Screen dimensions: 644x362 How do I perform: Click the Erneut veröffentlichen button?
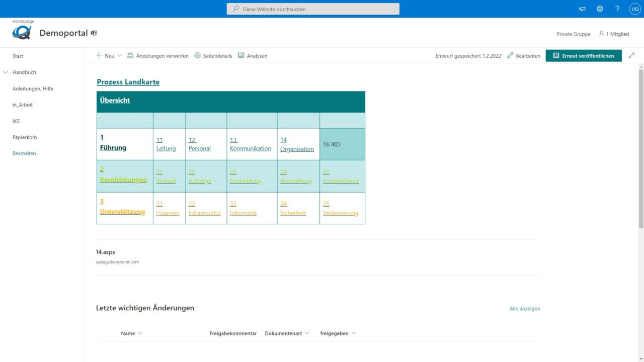[583, 56]
